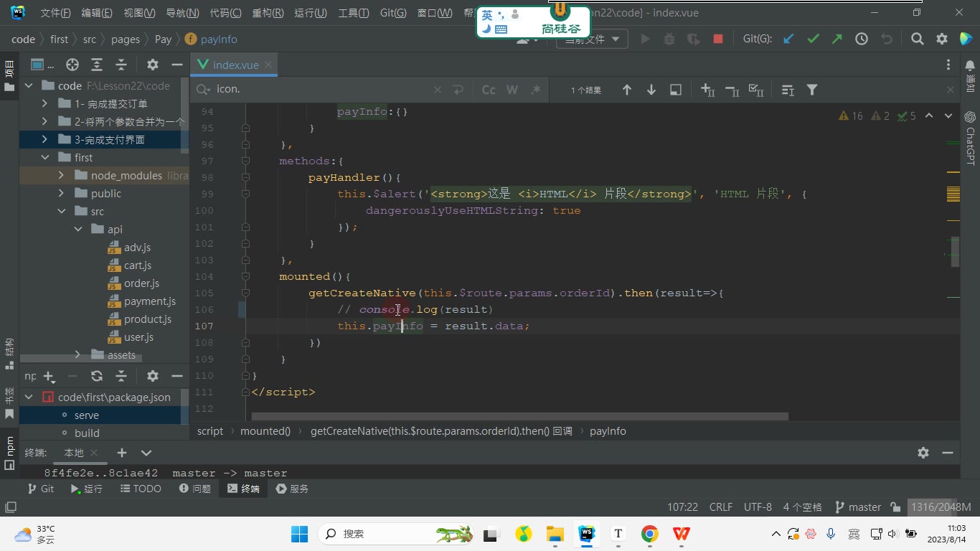Toggle whole words W option
980x551 pixels.
tap(512, 90)
